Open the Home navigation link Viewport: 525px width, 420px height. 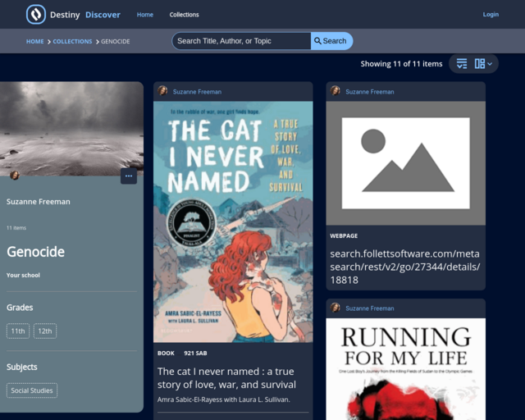(x=145, y=15)
